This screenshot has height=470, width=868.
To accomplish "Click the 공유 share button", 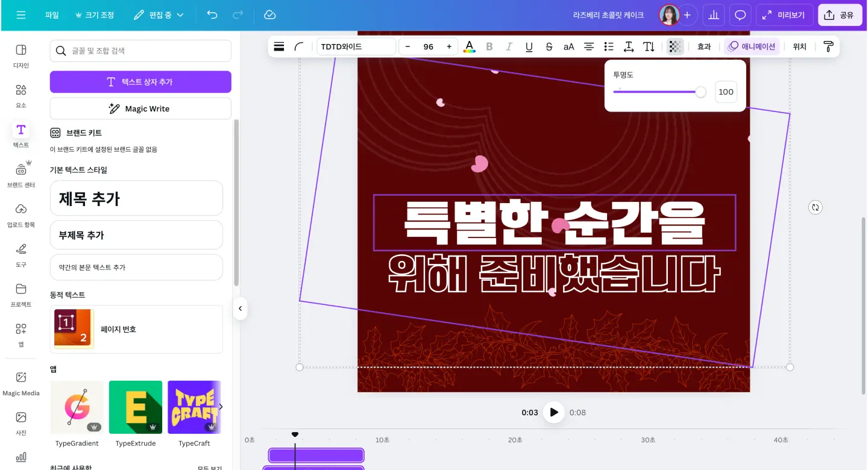I will pyautogui.click(x=840, y=15).
